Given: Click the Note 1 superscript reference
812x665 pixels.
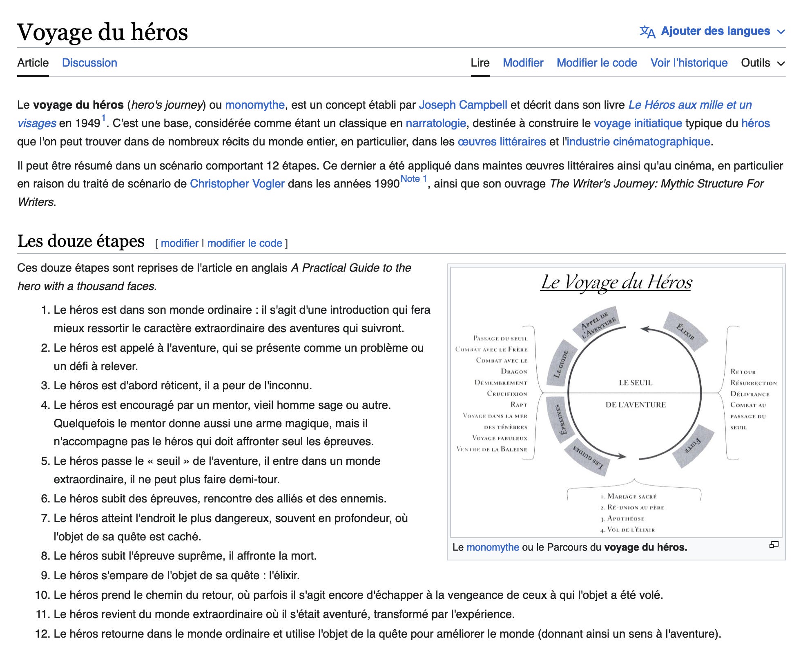Looking at the screenshot, I should [413, 179].
